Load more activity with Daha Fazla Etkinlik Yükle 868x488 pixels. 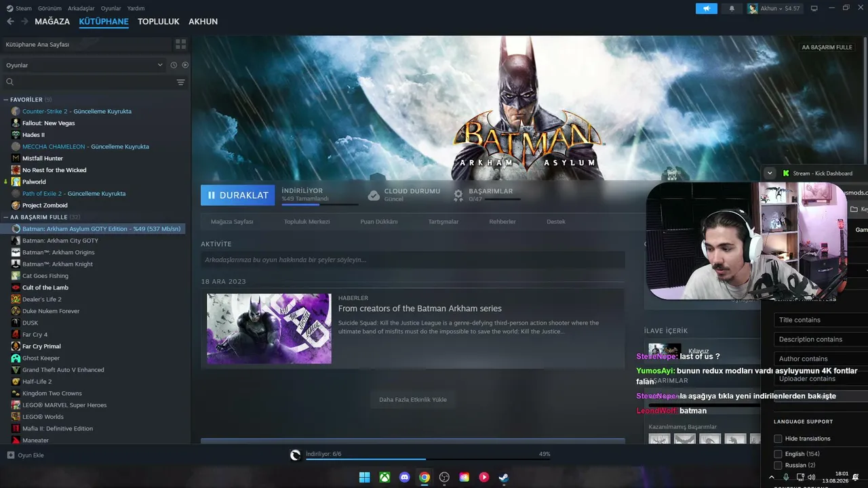coord(413,400)
